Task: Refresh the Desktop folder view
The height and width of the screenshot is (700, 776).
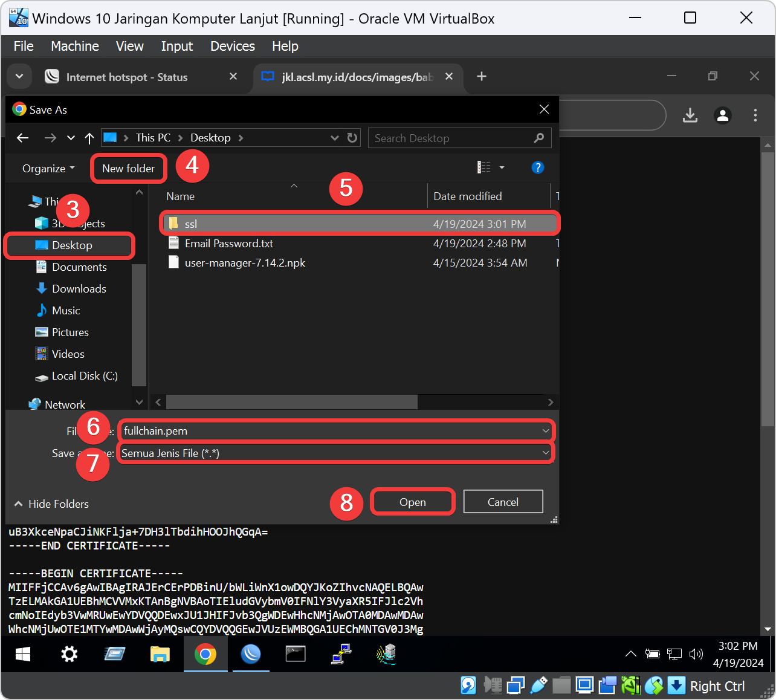Action: tap(352, 138)
